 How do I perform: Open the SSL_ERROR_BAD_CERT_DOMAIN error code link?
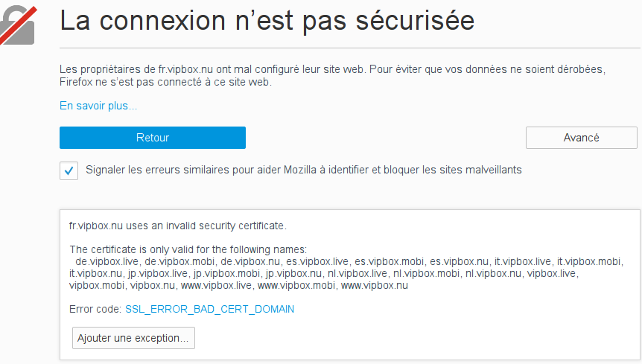(x=209, y=309)
